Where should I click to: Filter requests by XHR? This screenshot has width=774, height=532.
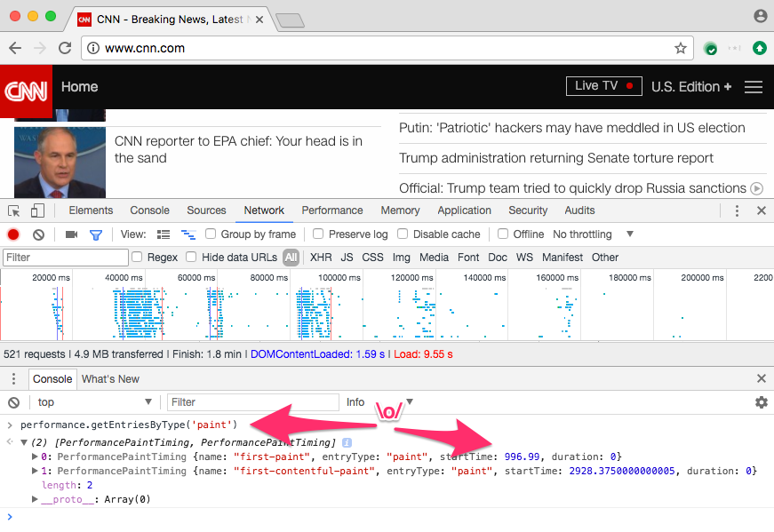pos(321,258)
